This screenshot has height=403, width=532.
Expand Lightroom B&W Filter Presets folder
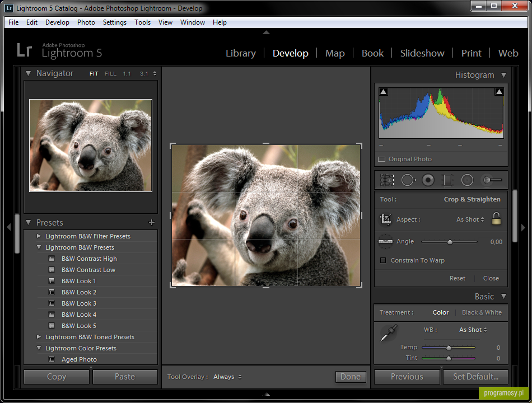pos(39,236)
